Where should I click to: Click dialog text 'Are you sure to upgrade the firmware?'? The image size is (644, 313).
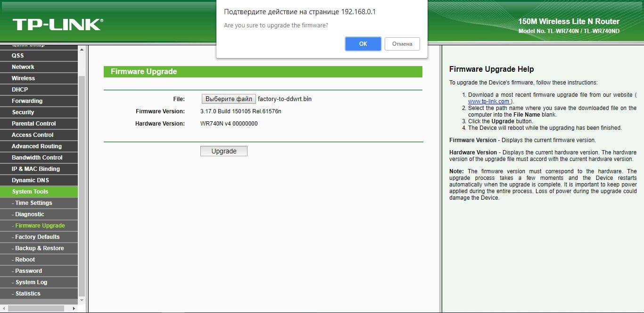coord(276,25)
